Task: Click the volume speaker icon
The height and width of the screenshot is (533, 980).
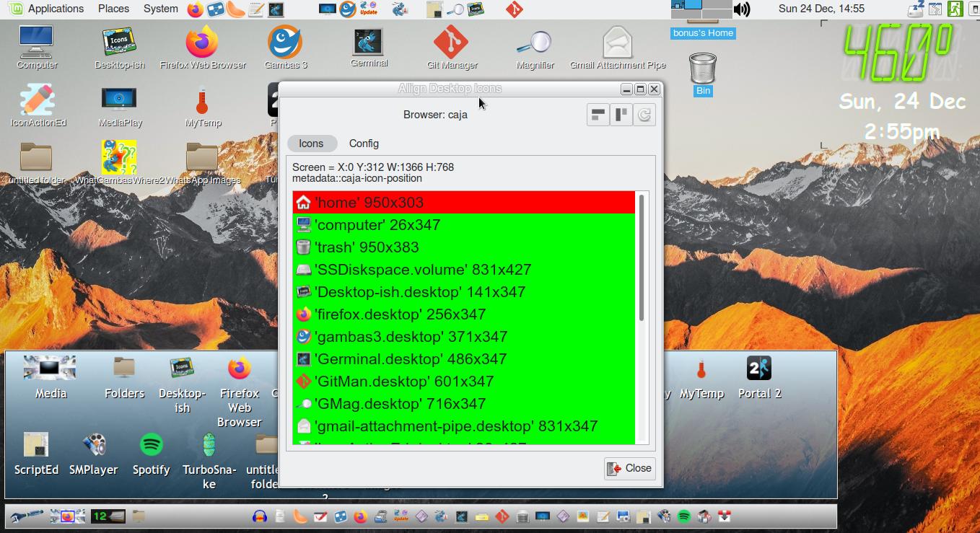Action: pos(741,9)
